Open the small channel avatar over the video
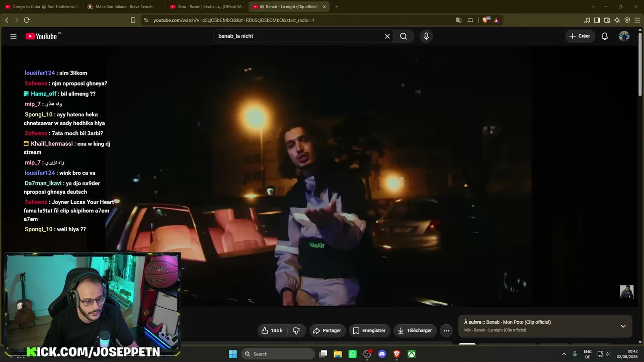Screen dimensions: 644x362 click(626, 292)
